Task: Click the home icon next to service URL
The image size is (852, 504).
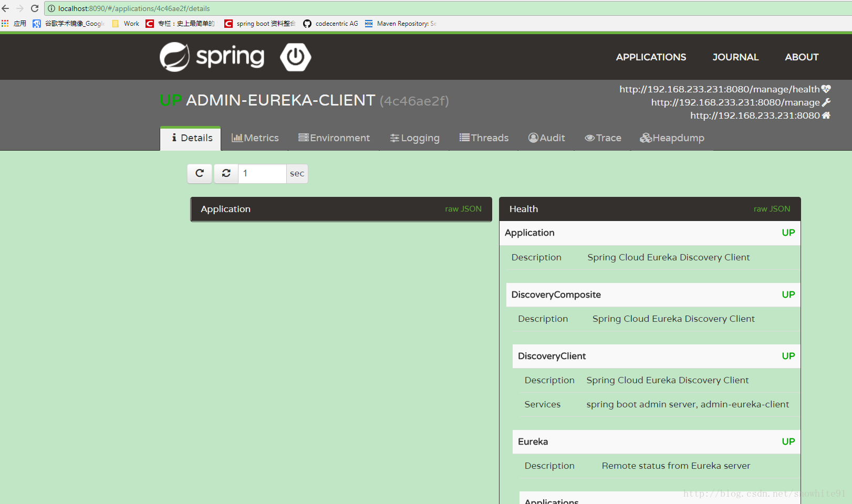Action: 826,115
